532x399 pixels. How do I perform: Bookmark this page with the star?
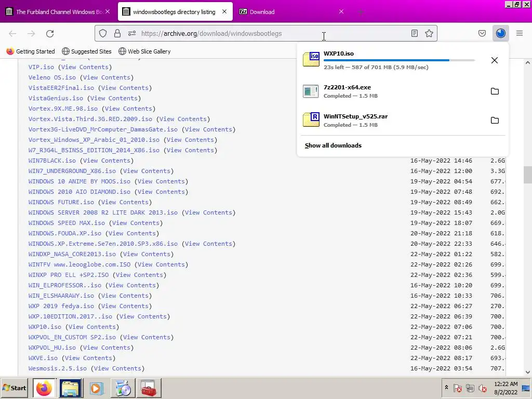pos(429,33)
